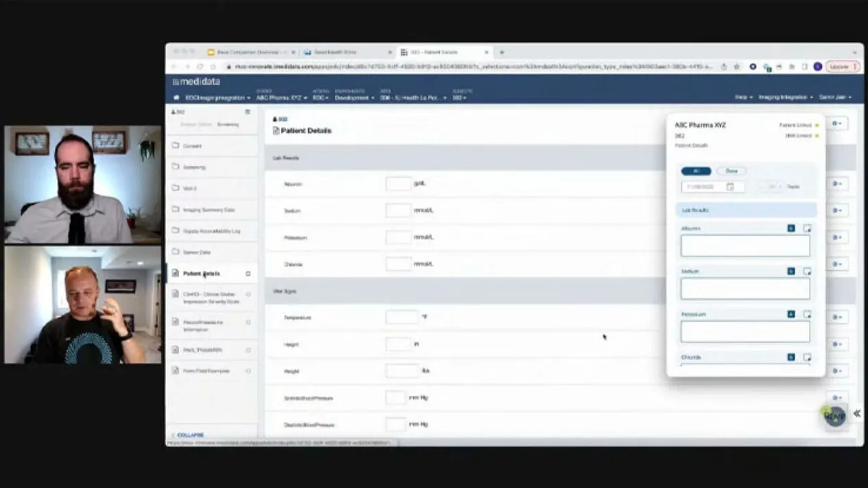Viewport: 868px width, 488px height.
Task: Open the Imaging Summary Data folder
Action: [x=208, y=210]
